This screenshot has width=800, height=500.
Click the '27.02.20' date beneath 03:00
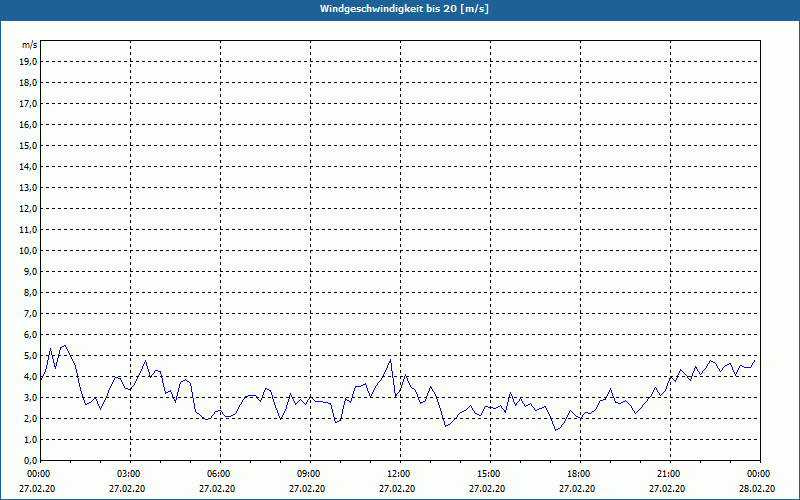point(127,489)
